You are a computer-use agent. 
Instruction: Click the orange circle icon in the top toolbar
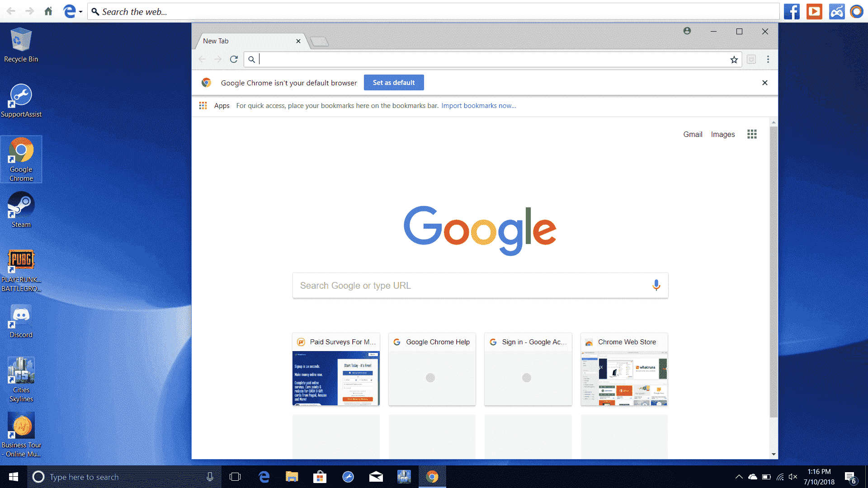857,11
